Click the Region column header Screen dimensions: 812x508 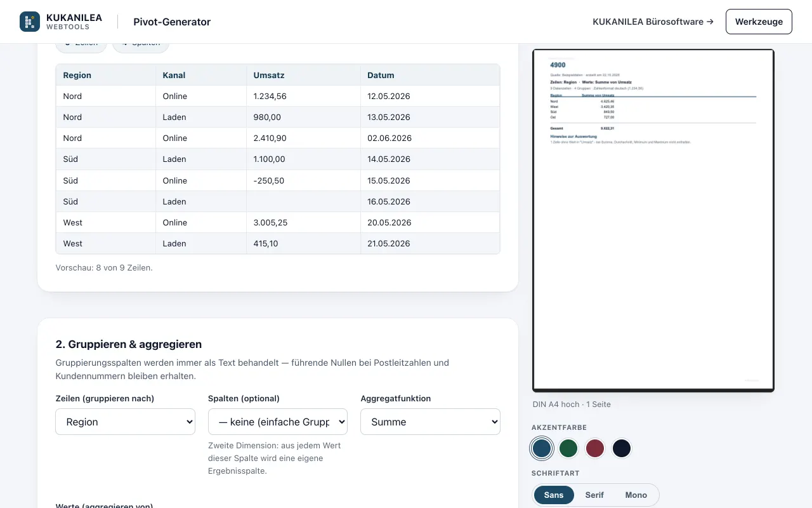105,75
